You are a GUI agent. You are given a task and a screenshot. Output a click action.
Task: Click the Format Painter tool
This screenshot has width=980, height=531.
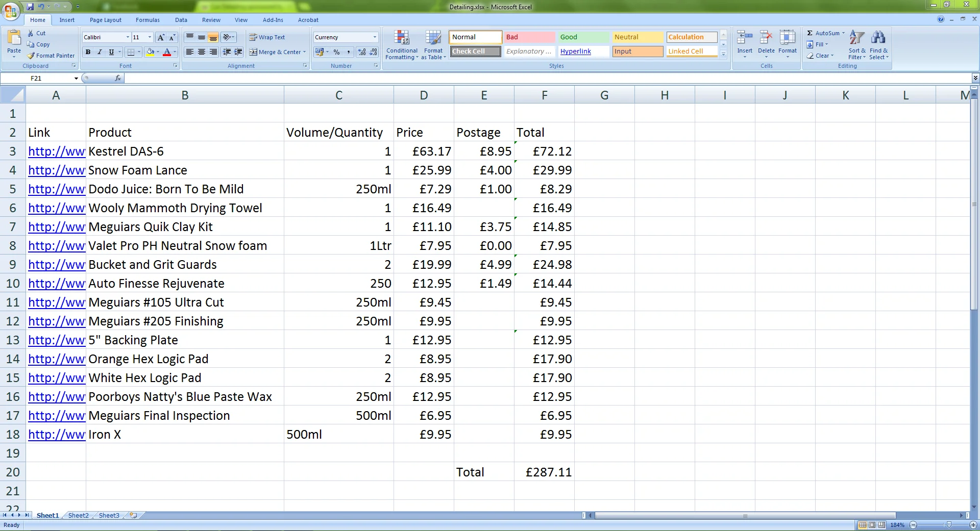[51, 56]
